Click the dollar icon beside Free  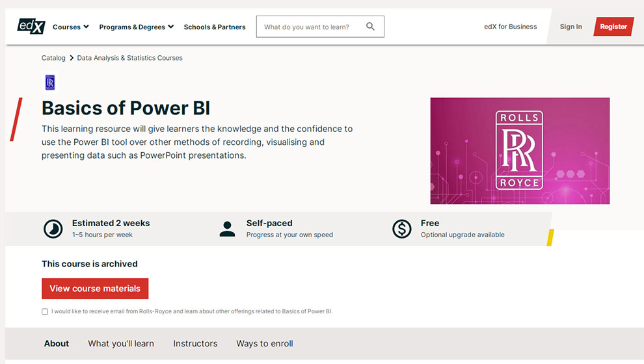[401, 229]
